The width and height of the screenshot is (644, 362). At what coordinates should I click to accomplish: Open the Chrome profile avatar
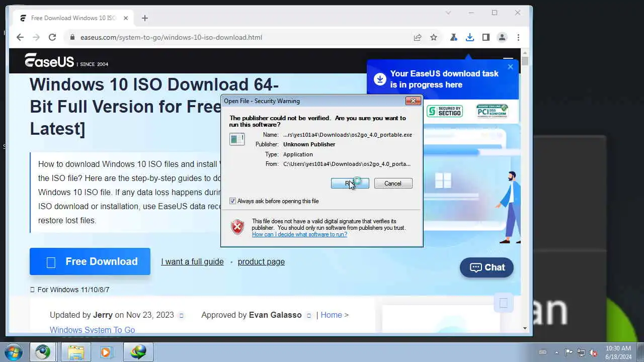tap(502, 37)
